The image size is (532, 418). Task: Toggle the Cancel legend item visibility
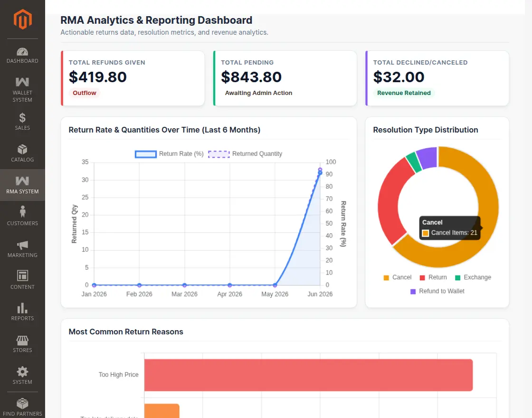point(397,277)
